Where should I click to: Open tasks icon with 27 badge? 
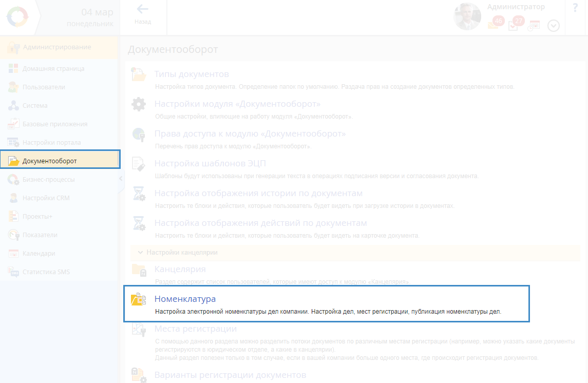click(514, 24)
